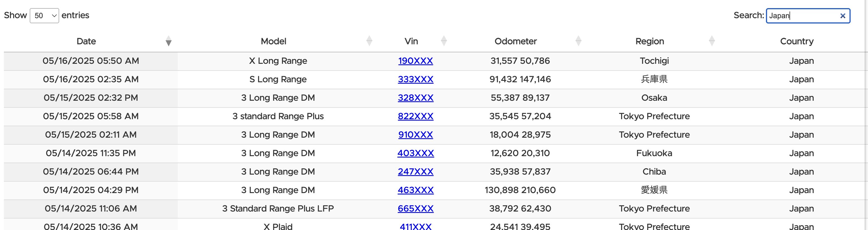Open VIN link 403XXX
Image resolution: width=868 pixels, height=230 pixels.
tap(415, 153)
